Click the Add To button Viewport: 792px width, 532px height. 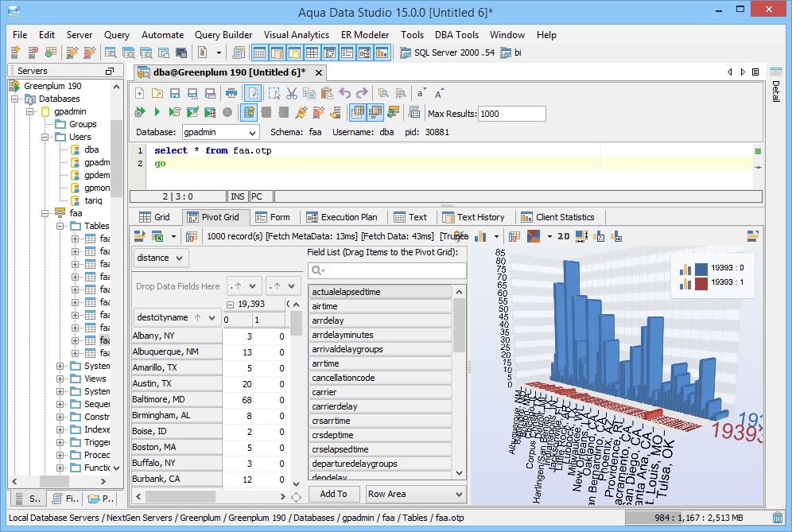[333, 494]
